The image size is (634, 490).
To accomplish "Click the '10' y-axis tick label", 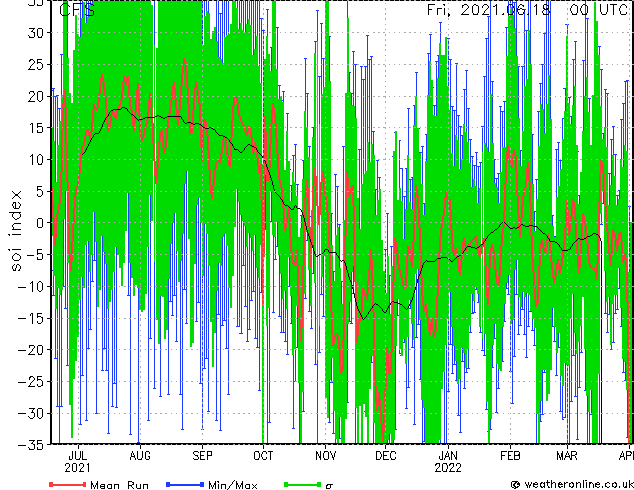I will click(x=37, y=160).
